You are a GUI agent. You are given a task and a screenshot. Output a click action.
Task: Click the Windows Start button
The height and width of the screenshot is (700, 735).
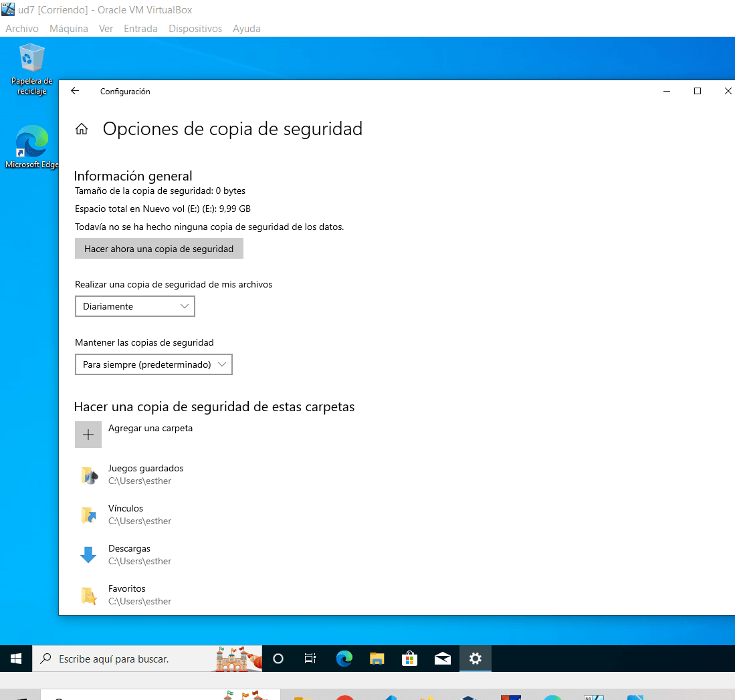point(16,659)
